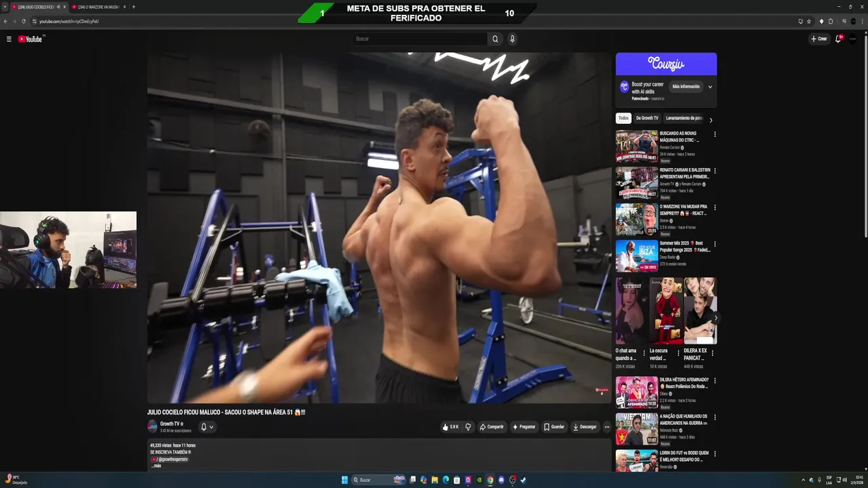Viewport: 868px width, 488px height.
Task: Click the Crear button
Action: pos(819,39)
